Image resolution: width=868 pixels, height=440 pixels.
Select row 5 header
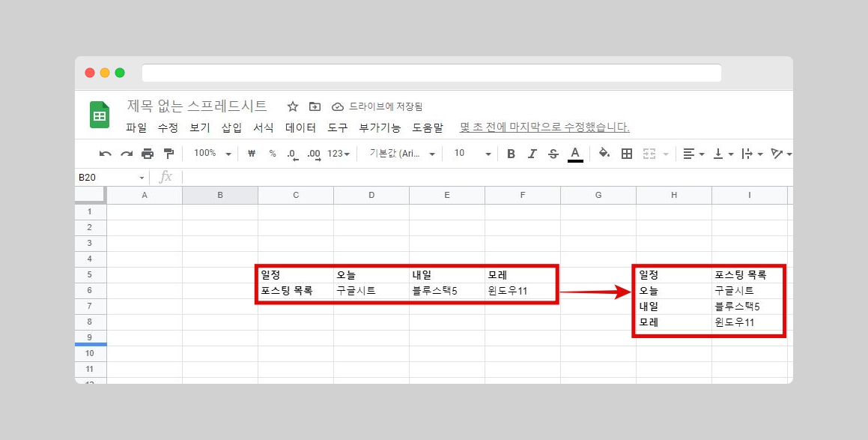pos(90,275)
